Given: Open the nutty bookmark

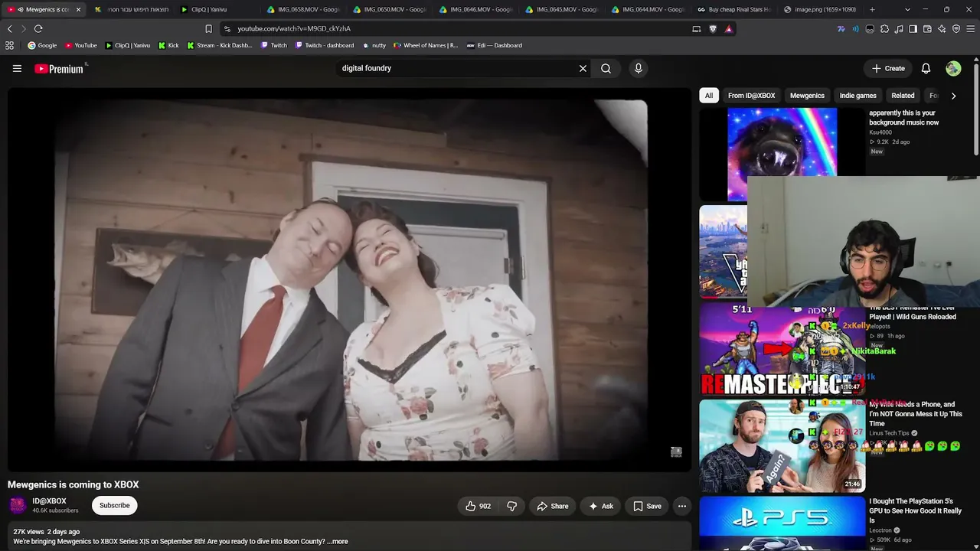Looking at the screenshot, I should click(x=374, y=45).
